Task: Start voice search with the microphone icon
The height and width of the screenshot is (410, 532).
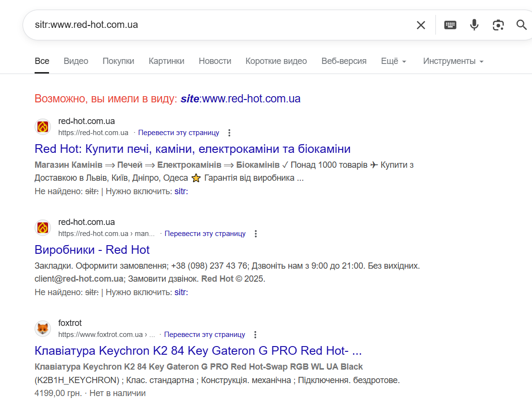Action: tap(474, 25)
